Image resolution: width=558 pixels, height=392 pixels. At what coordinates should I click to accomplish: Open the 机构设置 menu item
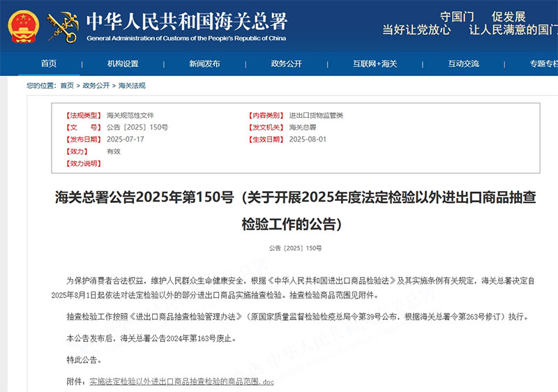tap(123, 63)
